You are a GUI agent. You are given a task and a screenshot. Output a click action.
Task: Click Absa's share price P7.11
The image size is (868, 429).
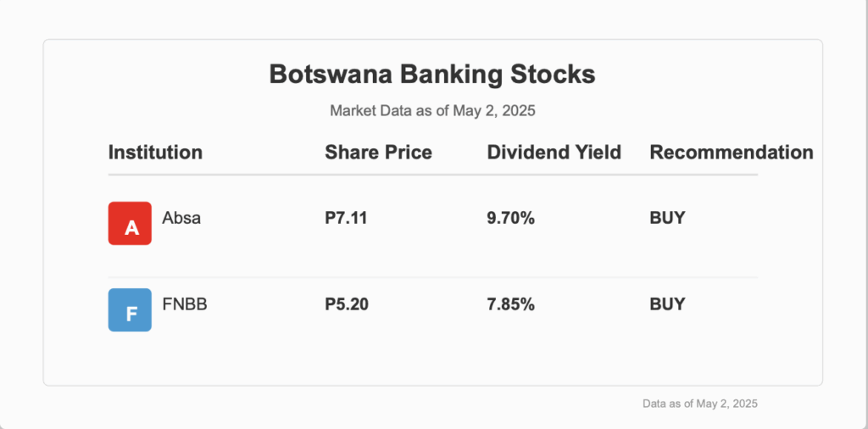point(346,218)
